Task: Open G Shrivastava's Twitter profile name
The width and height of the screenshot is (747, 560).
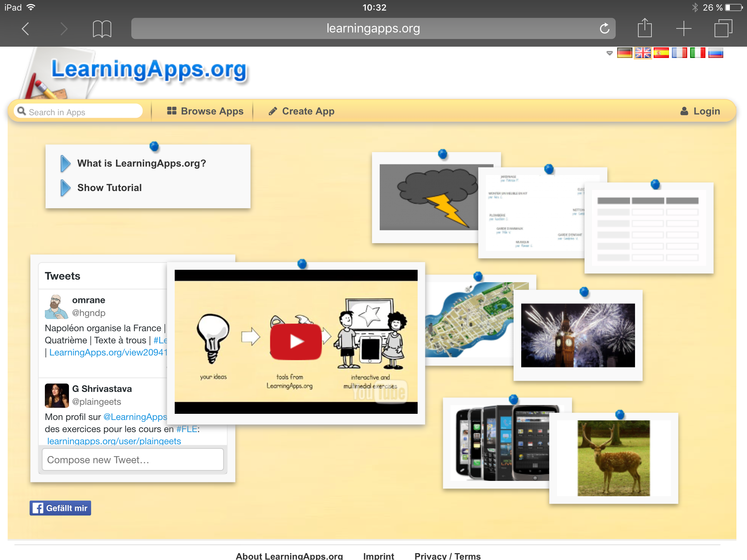Action: point(102,389)
